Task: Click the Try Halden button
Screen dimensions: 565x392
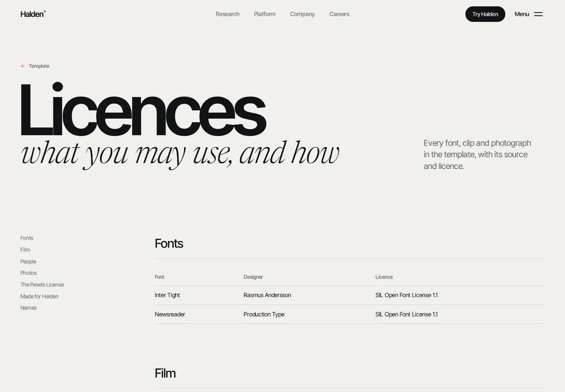Action: coord(485,14)
